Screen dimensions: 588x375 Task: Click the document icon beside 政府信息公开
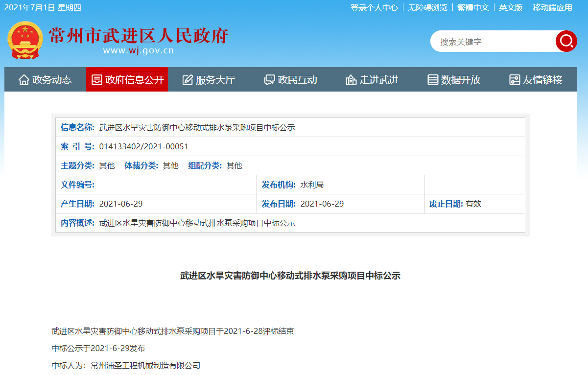(x=97, y=80)
